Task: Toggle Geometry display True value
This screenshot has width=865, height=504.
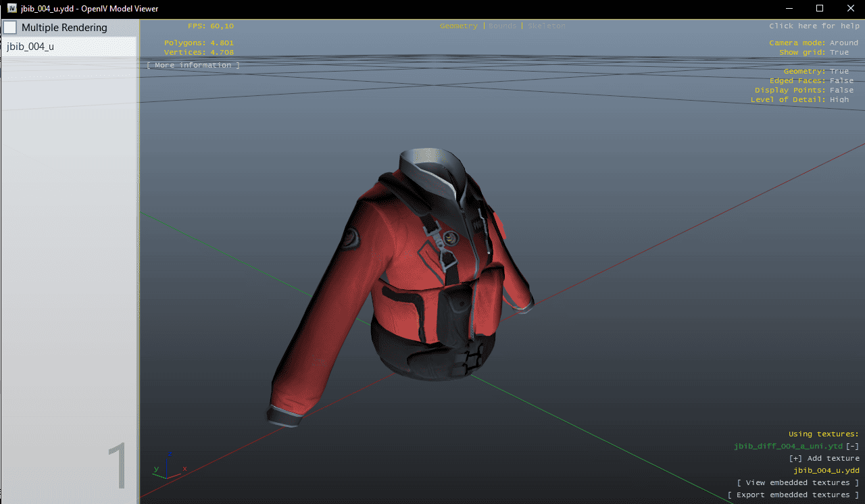Action: point(839,71)
